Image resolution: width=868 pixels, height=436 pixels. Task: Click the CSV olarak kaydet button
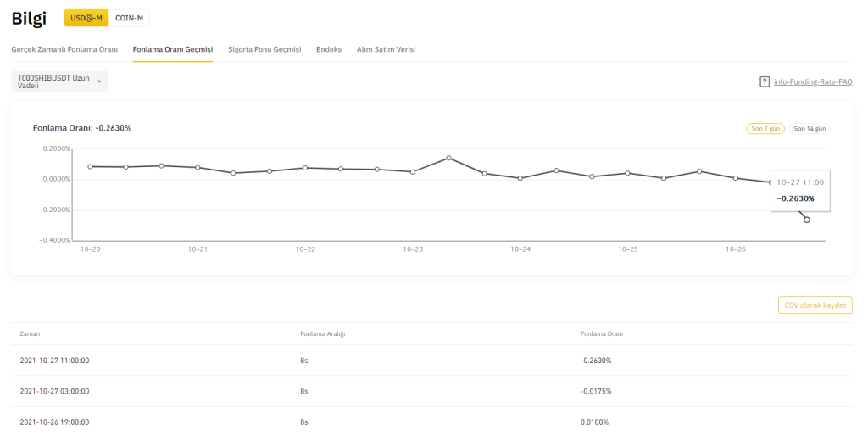815,305
